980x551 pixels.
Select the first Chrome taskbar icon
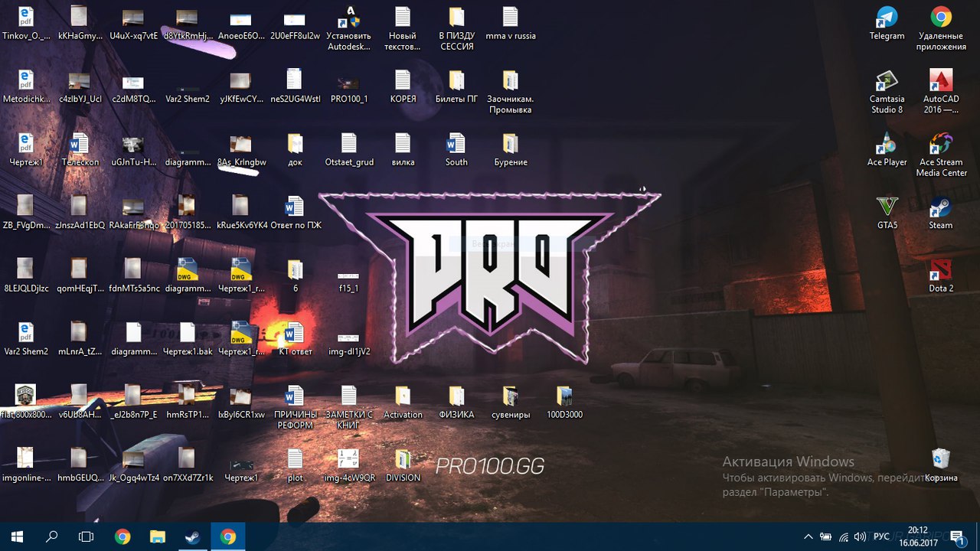[x=122, y=536]
